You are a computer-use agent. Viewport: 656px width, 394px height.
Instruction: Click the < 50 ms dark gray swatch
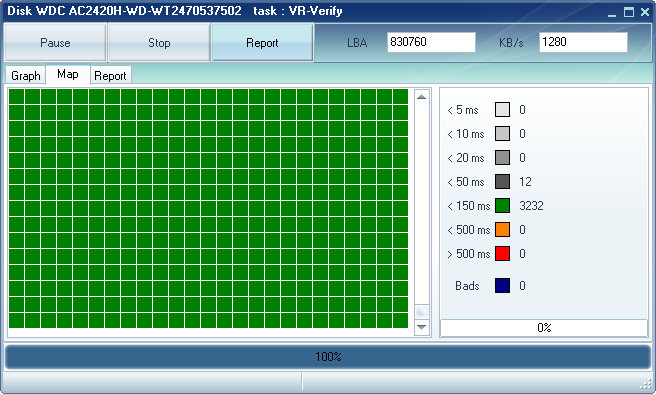pos(502,182)
